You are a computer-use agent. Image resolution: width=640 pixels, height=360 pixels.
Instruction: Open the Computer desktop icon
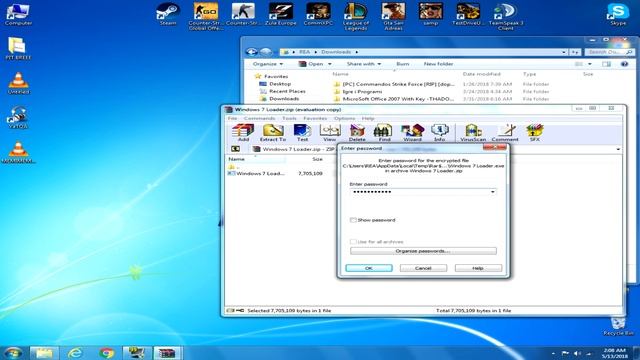(x=18, y=14)
